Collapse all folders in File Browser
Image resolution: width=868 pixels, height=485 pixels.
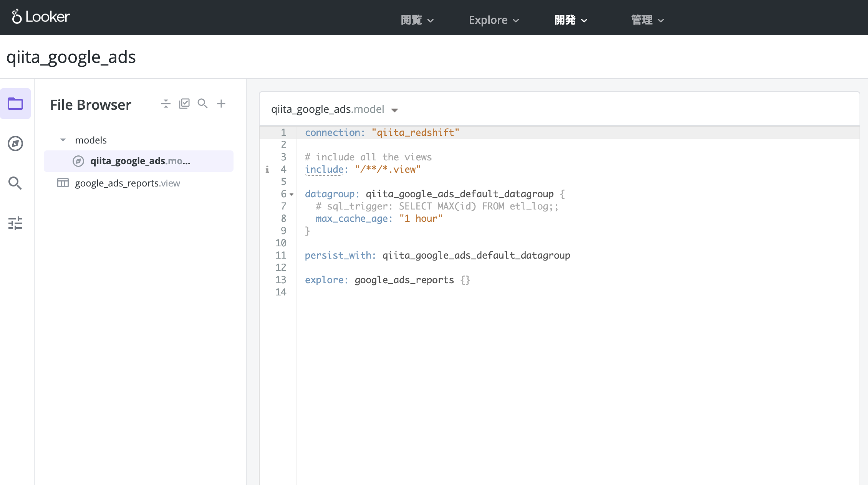pyautogui.click(x=166, y=104)
